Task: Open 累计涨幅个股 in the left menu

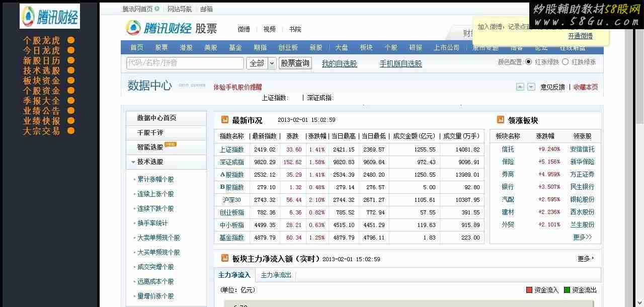Action: tap(155, 179)
